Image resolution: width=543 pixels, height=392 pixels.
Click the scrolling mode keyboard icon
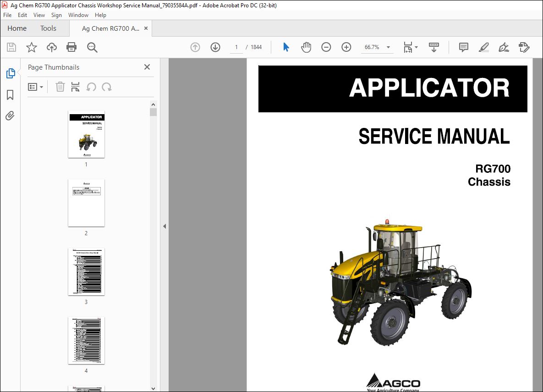433,47
